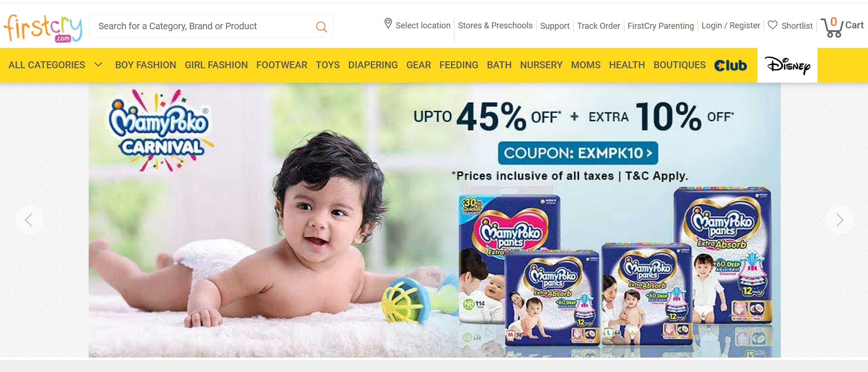Open the Club membership logo

pos(731,65)
